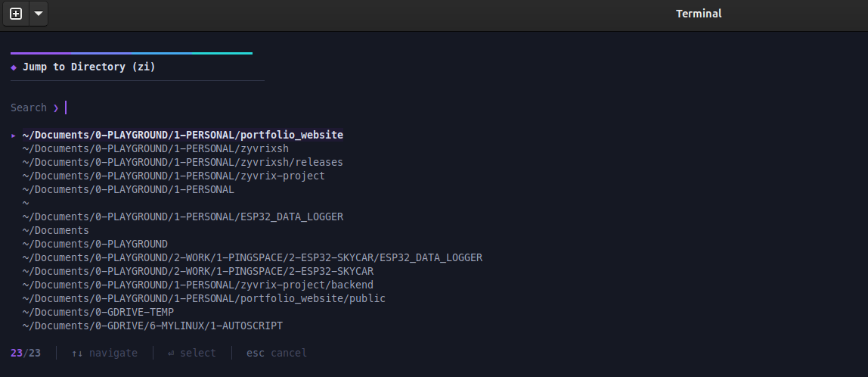
Task: Select the 6-MYLINUX/1-AUTOSCRIPT path
Action: coord(152,326)
